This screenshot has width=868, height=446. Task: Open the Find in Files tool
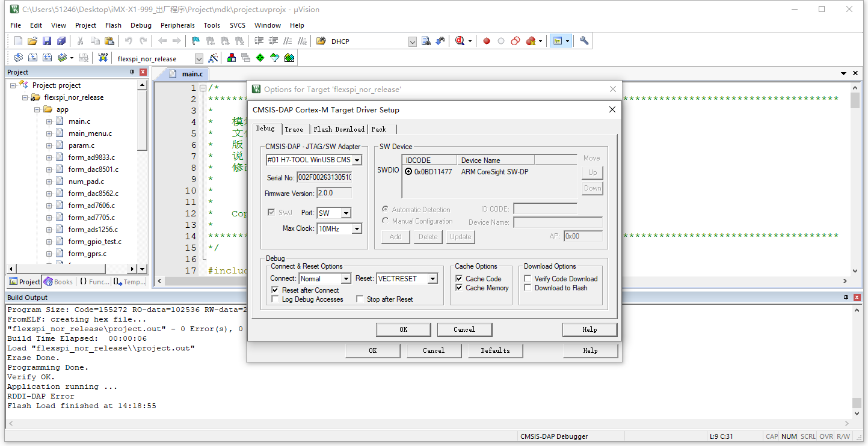321,41
